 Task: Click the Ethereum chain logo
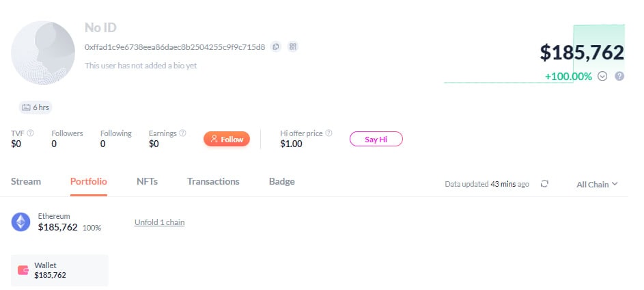pos(21,222)
